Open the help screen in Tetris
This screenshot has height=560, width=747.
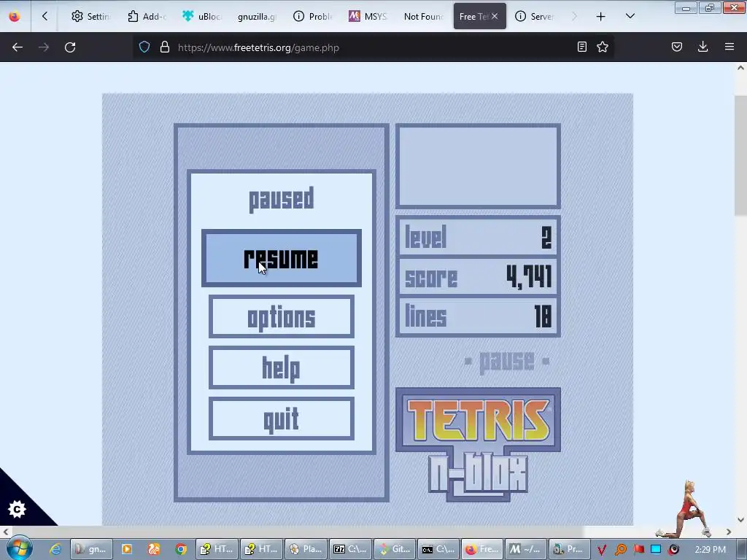pyautogui.click(x=281, y=367)
